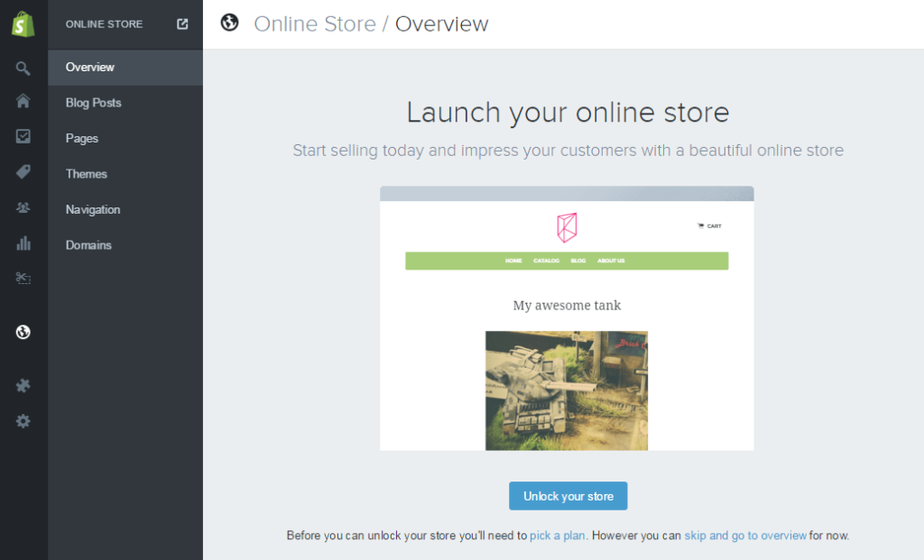
Task: Open the Themes menu item
Action: coord(87,174)
